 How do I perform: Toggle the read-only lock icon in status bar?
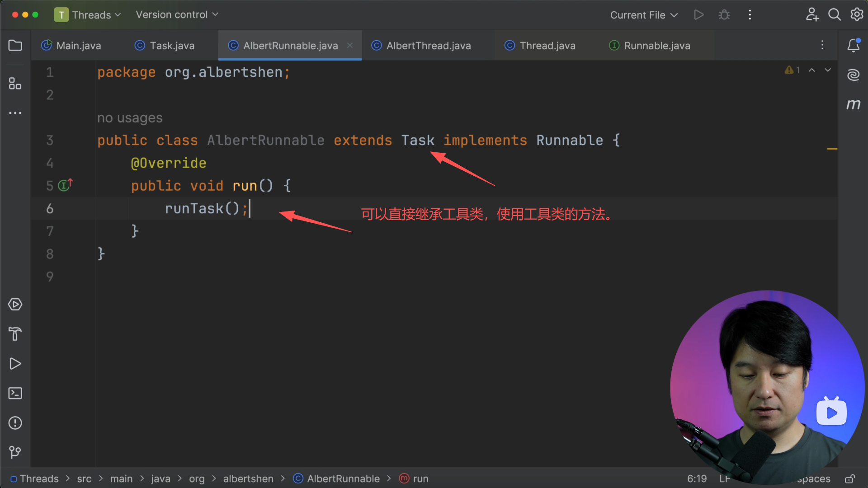[850, 479]
